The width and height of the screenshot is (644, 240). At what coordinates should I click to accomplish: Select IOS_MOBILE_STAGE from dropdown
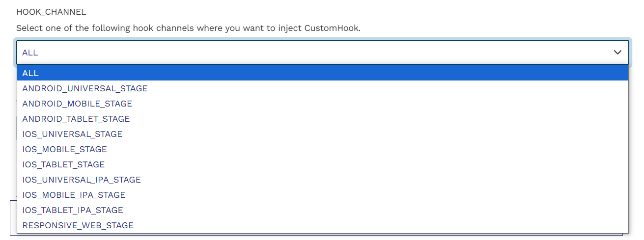64,149
